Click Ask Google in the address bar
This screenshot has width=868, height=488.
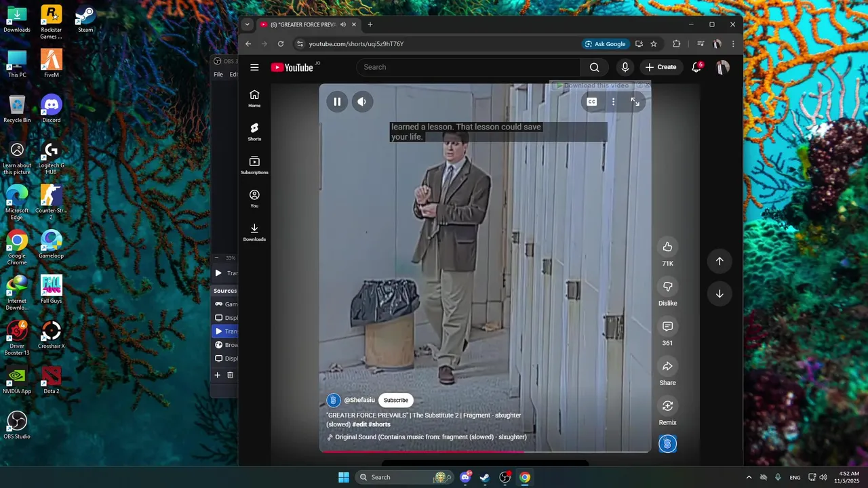coord(606,44)
